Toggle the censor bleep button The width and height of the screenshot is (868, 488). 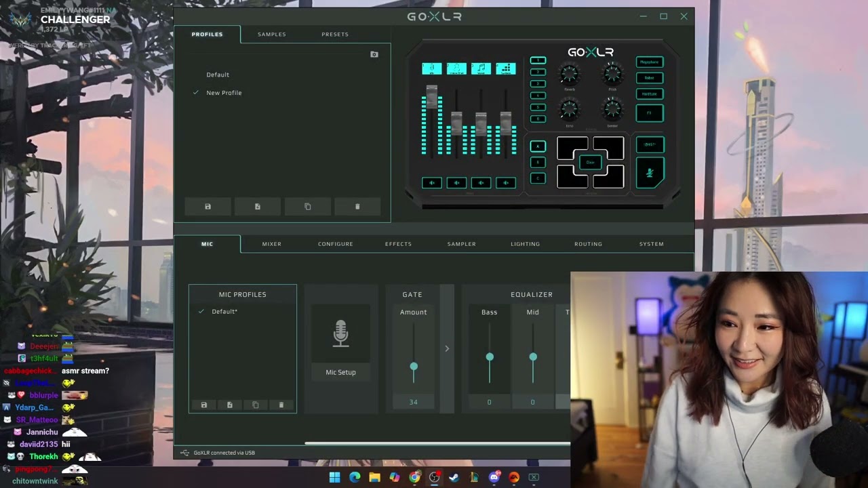(650, 144)
